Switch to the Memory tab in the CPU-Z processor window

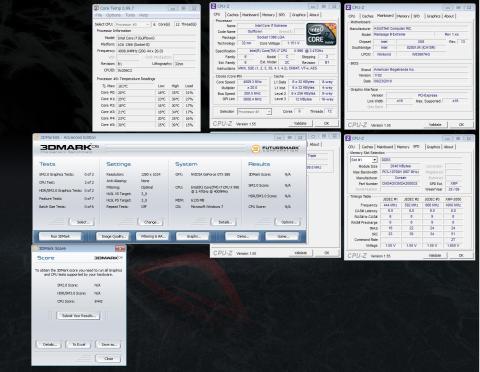point(268,15)
